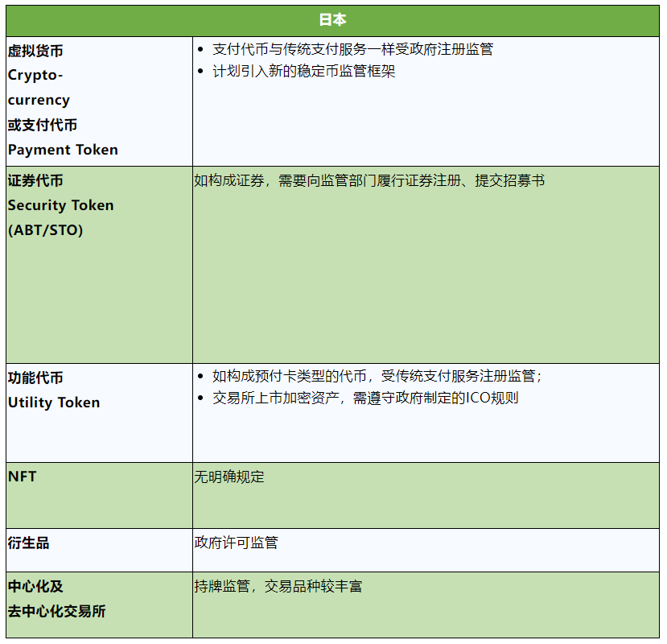Click the bullet 交易所上市加密资产，需遵守政府制定的ICO规则
The width and height of the screenshot is (667, 644).
[x=365, y=398]
